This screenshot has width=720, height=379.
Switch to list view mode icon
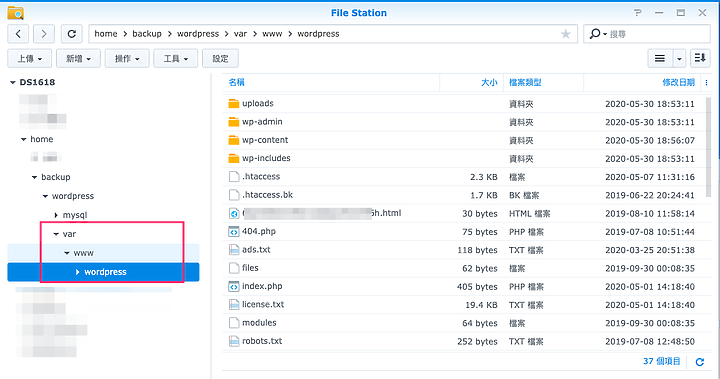[660, 58]
